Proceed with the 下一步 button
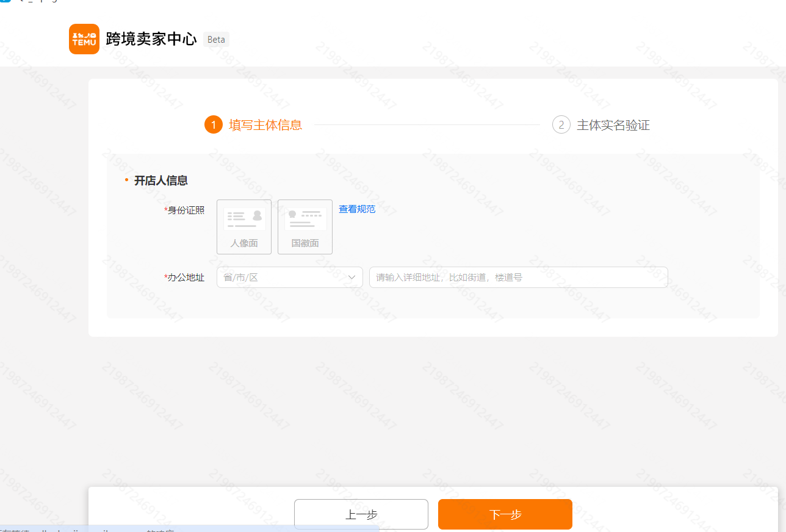This screenshot has width=786, height=532. pyautogui.click(x=505, y=514)
